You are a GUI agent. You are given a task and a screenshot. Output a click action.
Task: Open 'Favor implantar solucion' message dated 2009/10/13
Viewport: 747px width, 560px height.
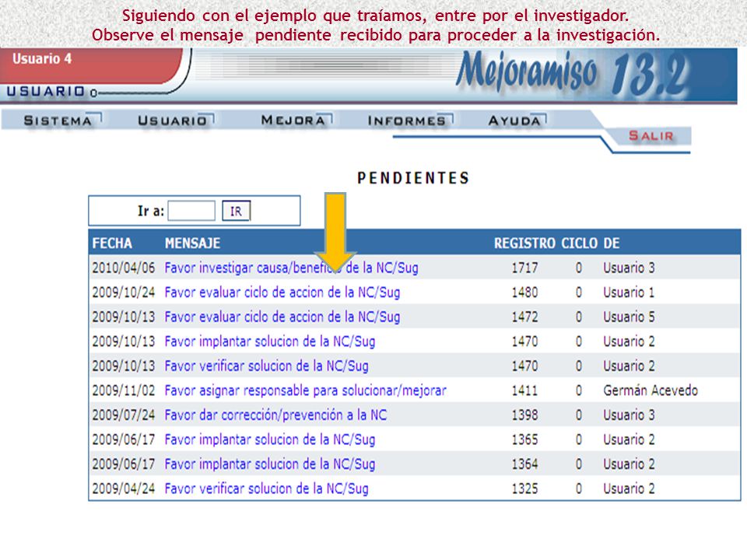(270, 341)
